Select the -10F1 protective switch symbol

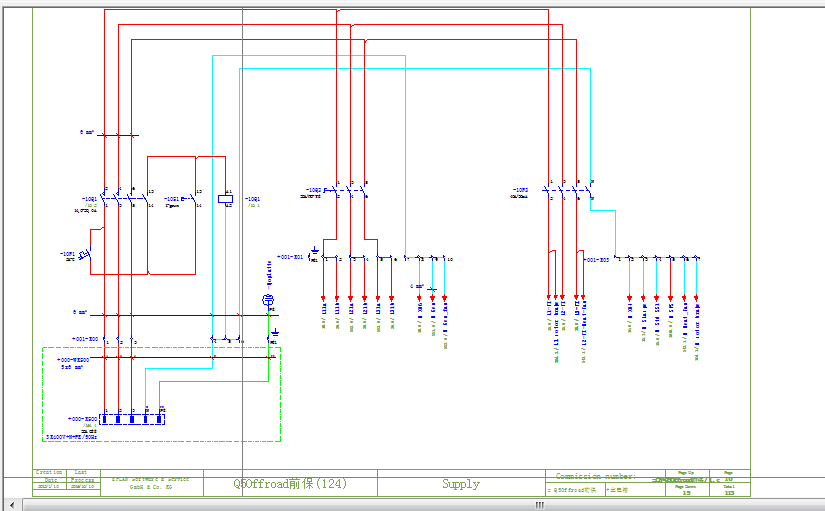pyautogui.click(x=85, y=255)
